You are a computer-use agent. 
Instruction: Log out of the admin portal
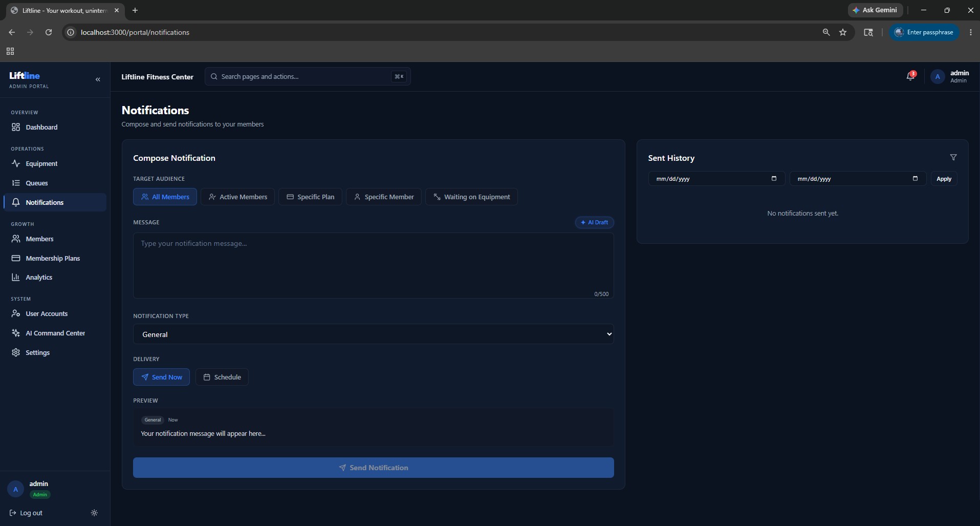point(26,513)
